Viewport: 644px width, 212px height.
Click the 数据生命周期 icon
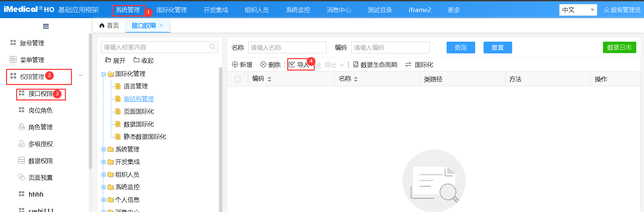[356, 65]
